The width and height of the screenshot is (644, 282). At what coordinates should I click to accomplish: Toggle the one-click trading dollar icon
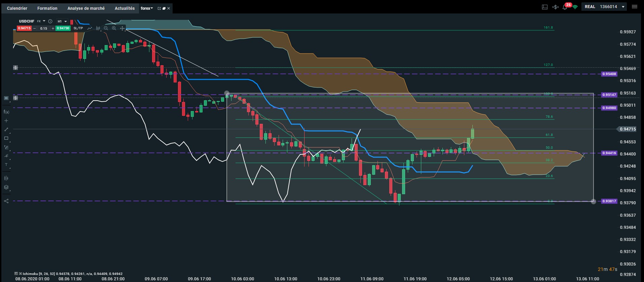555,7
